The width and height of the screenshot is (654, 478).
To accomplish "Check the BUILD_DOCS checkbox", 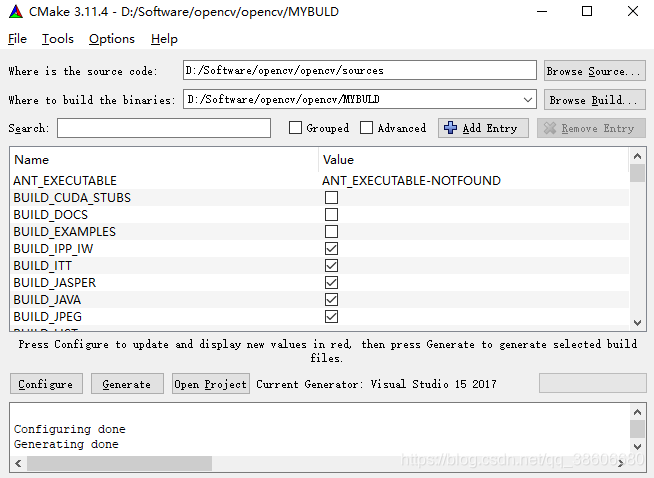I will coord(331,214).
